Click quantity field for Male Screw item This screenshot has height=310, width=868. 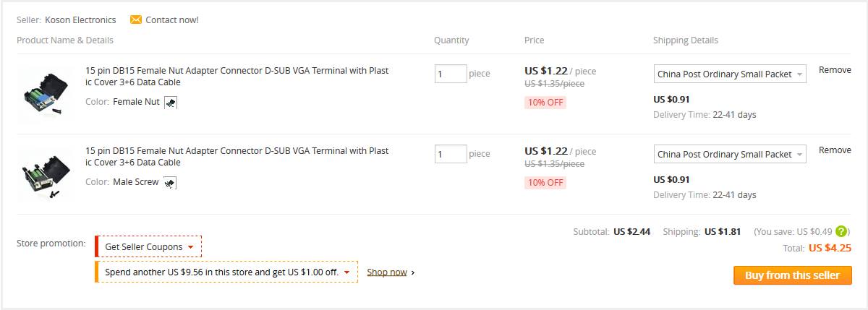(x=450, y=154)
